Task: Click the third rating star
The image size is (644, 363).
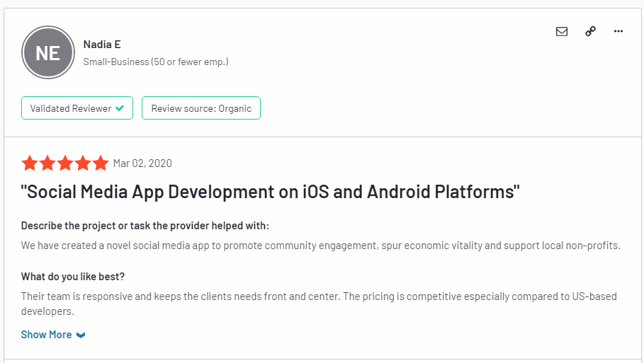Action: [65, 163]
